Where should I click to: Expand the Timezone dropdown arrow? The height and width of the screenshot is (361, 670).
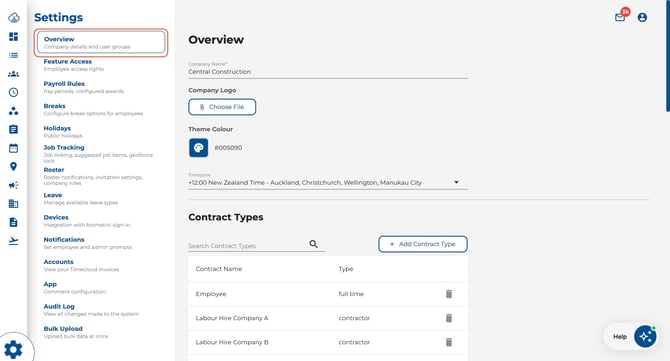pos(456,182)
